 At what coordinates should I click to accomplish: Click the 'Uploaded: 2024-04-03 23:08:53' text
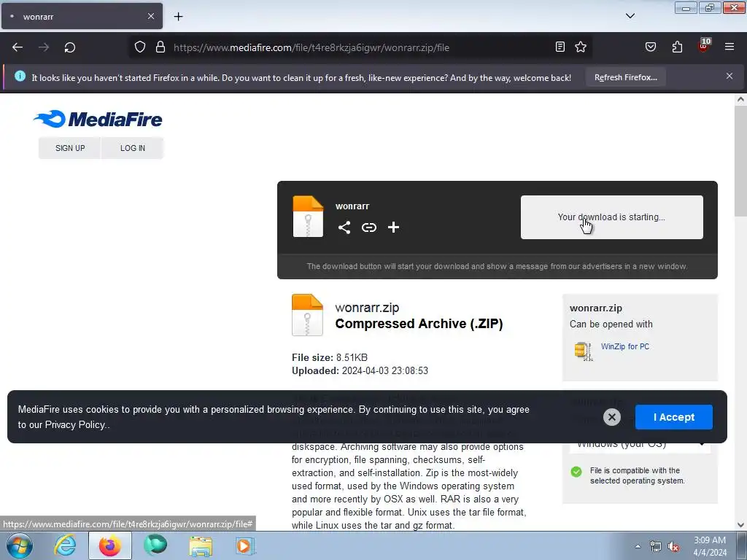360,370
